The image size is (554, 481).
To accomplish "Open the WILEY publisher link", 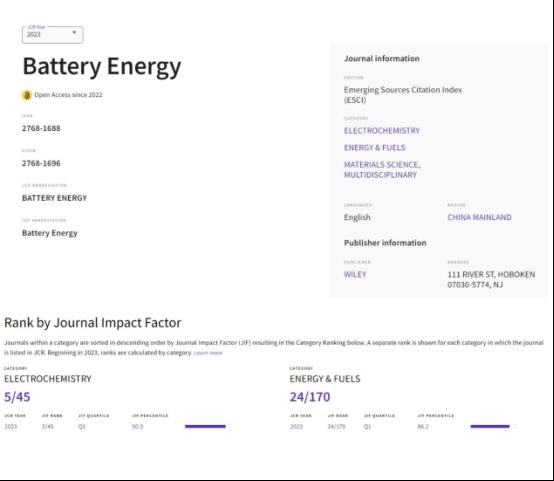I will pyautogui.click(x=355, y=275).
